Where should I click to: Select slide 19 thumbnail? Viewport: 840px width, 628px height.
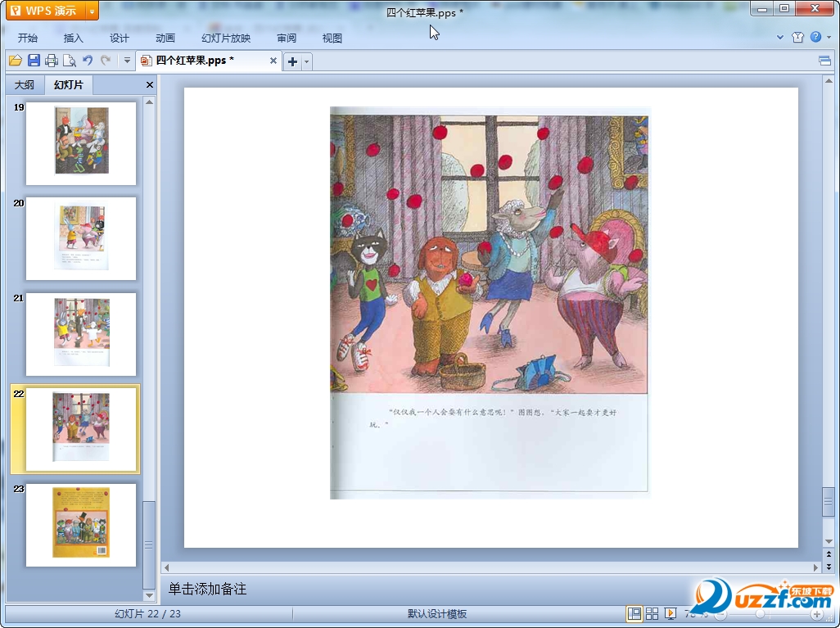point(81,143)
